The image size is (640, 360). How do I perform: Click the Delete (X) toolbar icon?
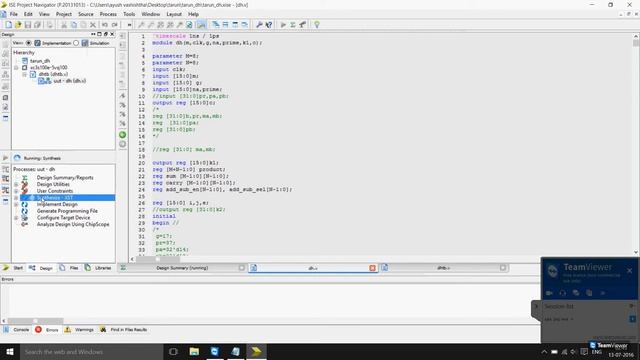[x=93, y=25]
